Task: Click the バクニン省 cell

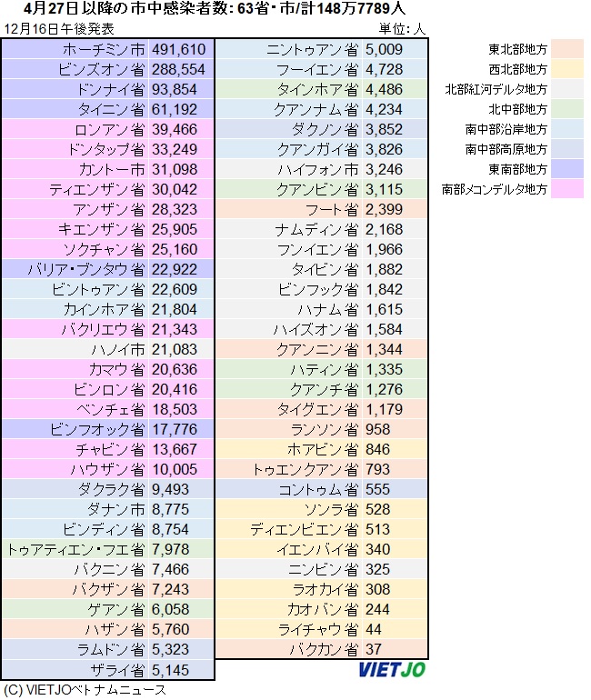Action: click(108, 570)
